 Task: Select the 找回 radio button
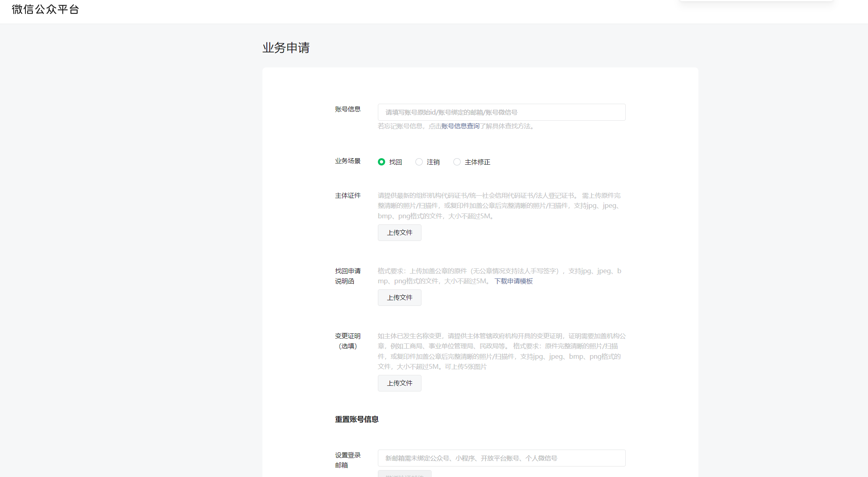(x=382, y=162)
